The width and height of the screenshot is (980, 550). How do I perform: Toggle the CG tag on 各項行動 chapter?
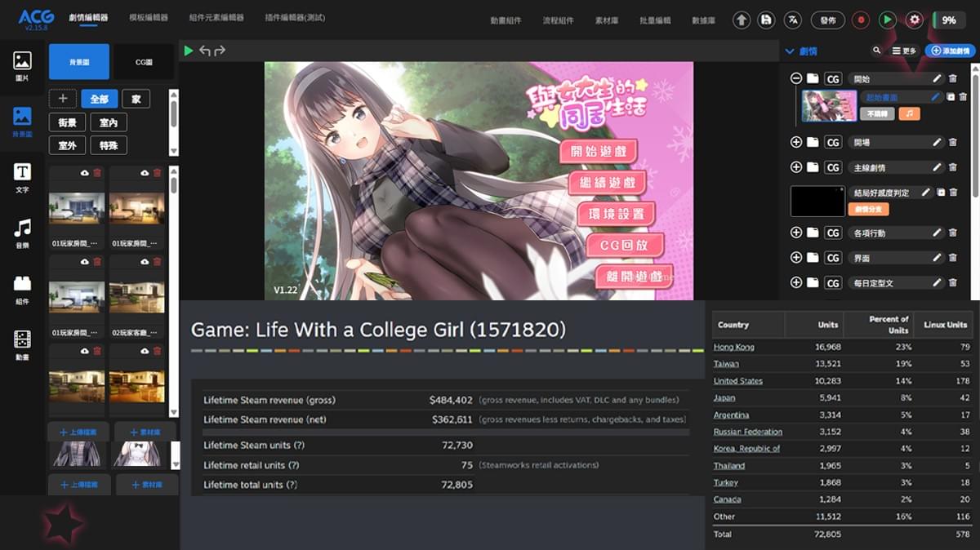coord(832,233)
